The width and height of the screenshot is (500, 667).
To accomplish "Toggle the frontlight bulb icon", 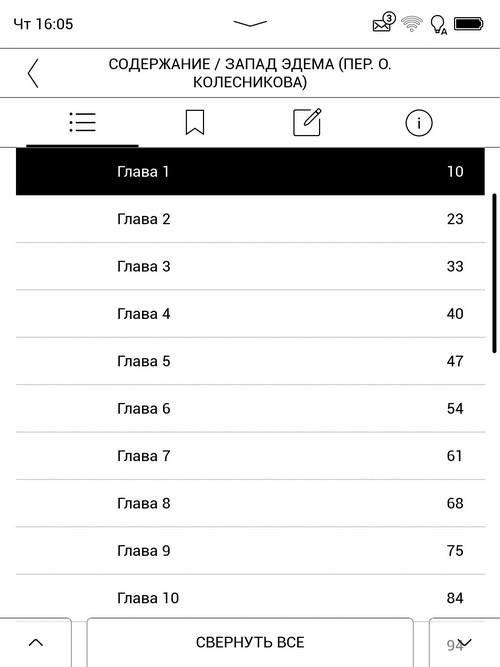I will point(438,24).
